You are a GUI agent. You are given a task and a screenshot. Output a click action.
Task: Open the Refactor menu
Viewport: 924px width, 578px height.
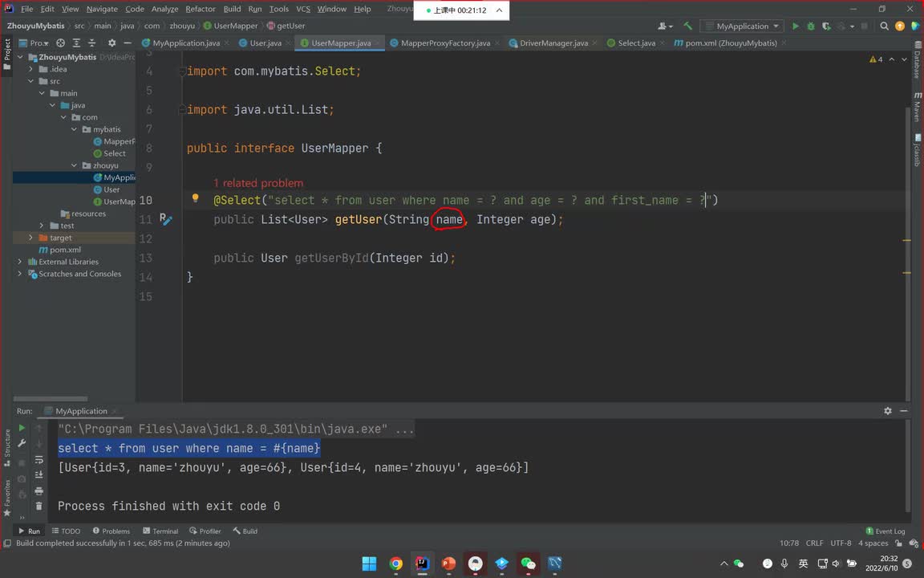pos(201,9)
